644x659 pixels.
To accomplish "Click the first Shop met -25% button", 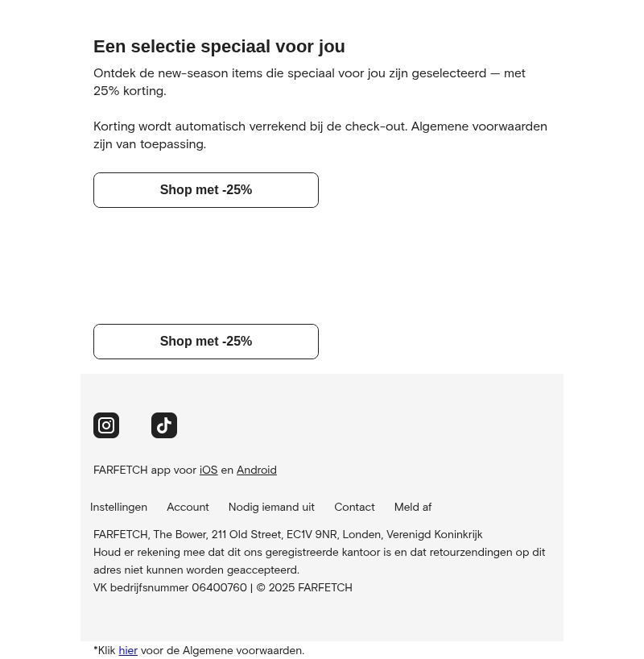I will pos(206,190).
